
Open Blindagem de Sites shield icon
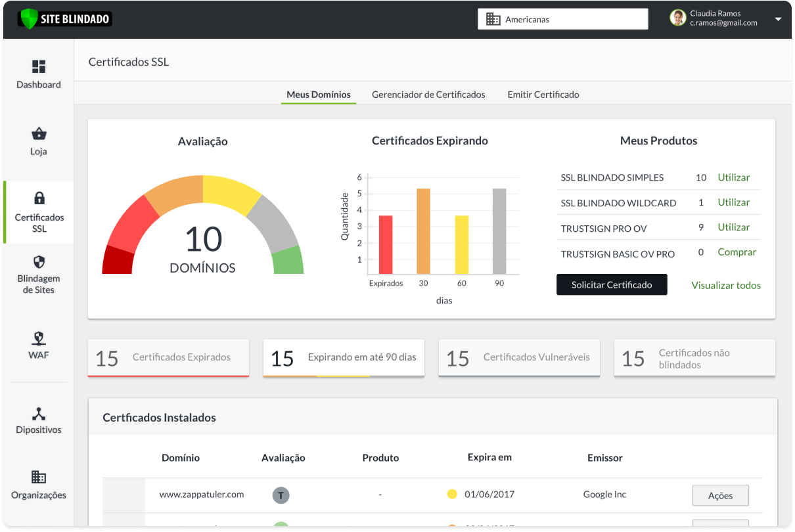tap(39, 262)
